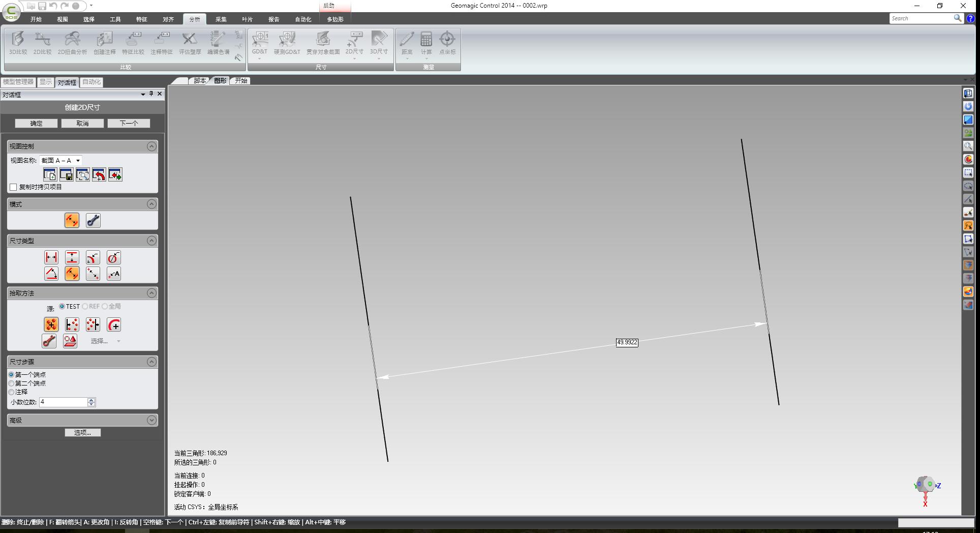This screenshot has height=533, width=980.
Task: Select the vertical dimension type icon
Action: click(x=72, y=257)
